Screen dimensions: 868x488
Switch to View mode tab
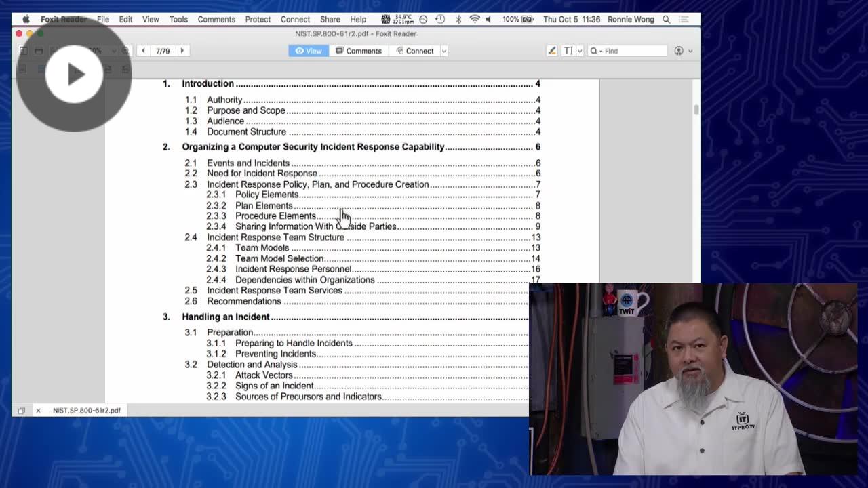click(309, 51)
